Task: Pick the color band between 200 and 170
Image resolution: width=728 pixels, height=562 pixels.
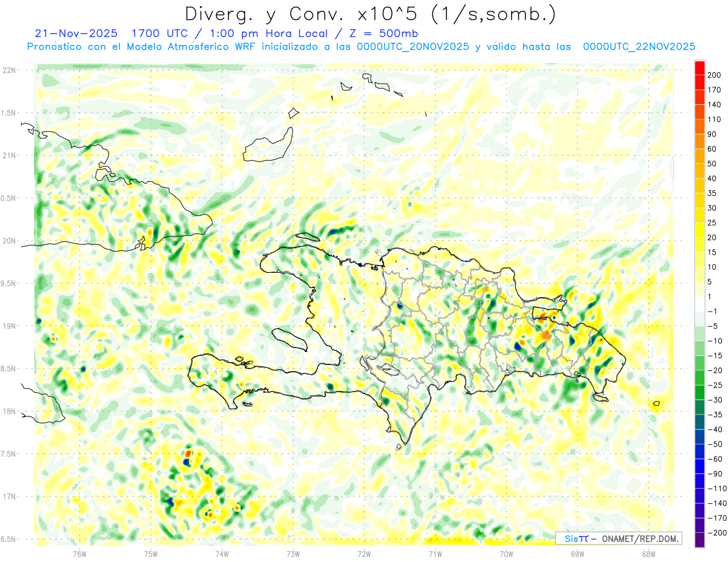Action: click(x=699, y=82)
